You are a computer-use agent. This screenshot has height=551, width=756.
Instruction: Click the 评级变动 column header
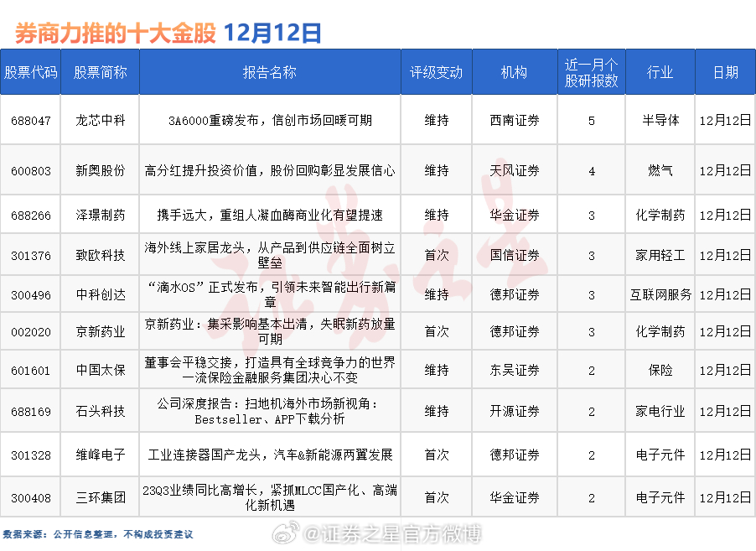tap(437, 72)
